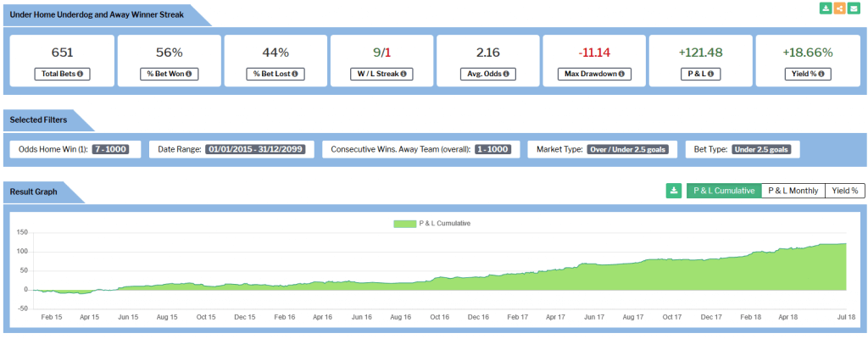This screenshot has width=868, height=339.
Task: Select the P & L Cumulative tab
Action: [724, 191]
